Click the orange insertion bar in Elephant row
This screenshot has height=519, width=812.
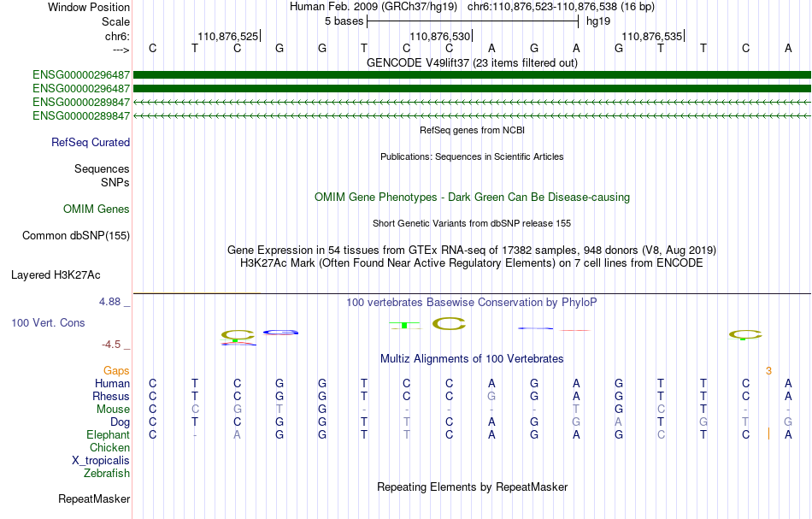tap(769, 434)
